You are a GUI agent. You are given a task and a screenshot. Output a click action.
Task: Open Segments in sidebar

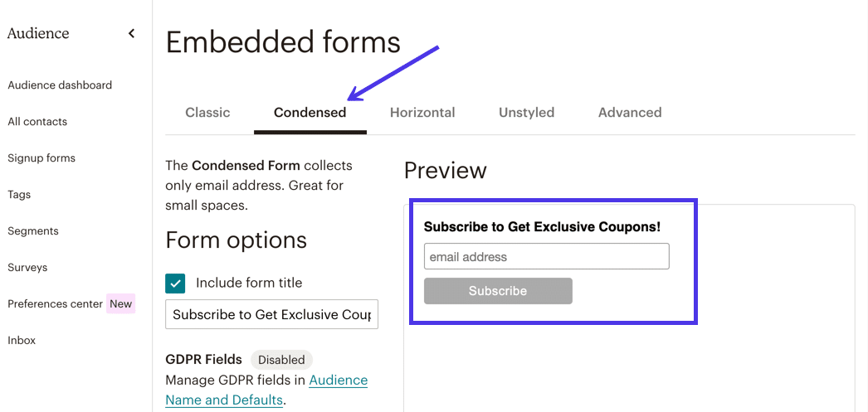coord(33,231)
